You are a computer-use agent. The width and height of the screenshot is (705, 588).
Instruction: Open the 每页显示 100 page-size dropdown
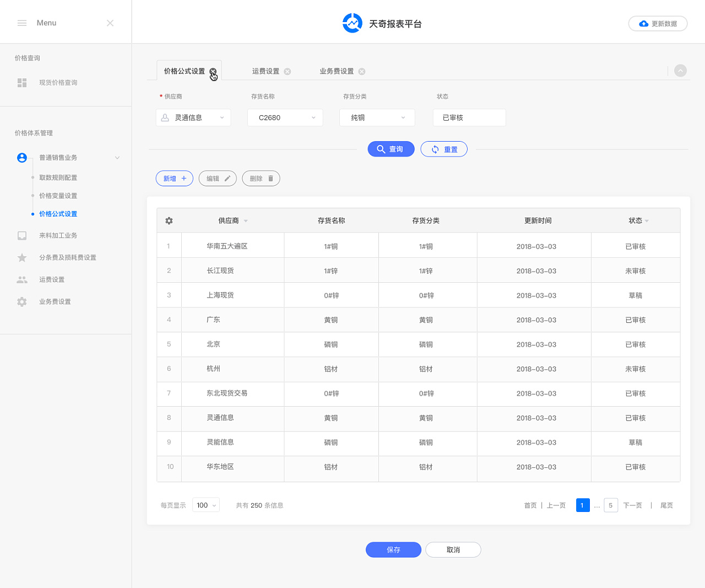point(206,505)
